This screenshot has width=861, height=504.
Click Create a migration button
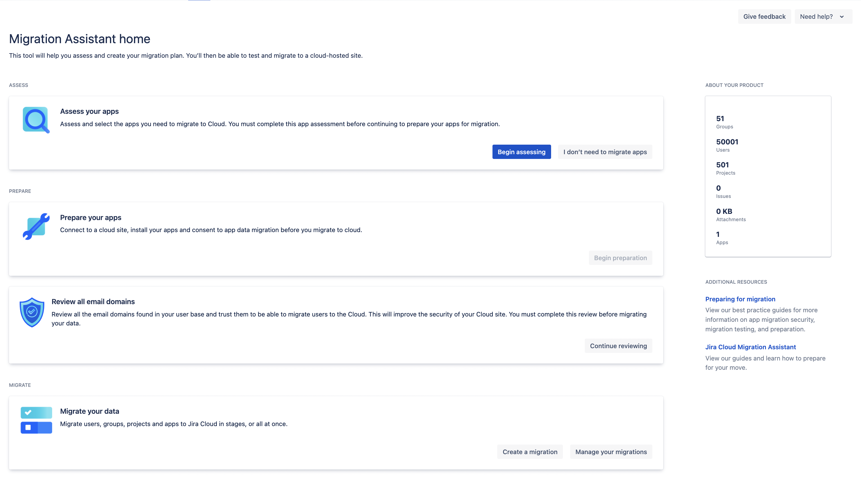(x=530, y=451)
